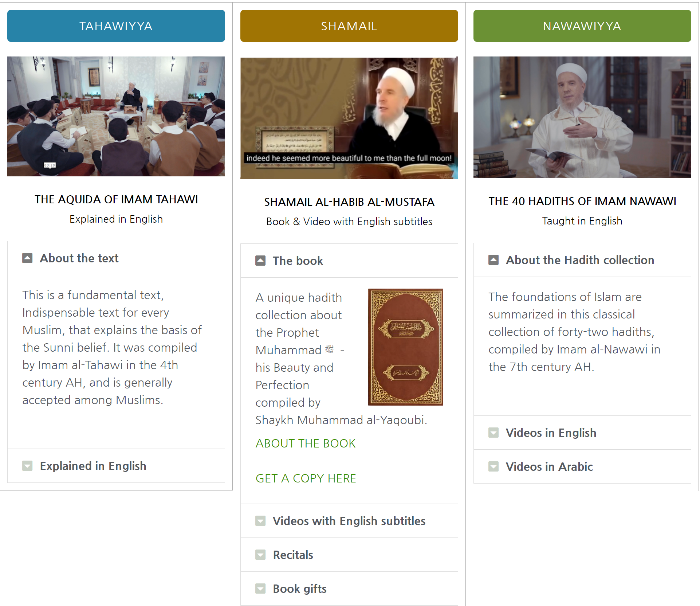The image size is (700, 606).
Task: Expand the Videos in Arabic heading
Action: coord(582,466)
